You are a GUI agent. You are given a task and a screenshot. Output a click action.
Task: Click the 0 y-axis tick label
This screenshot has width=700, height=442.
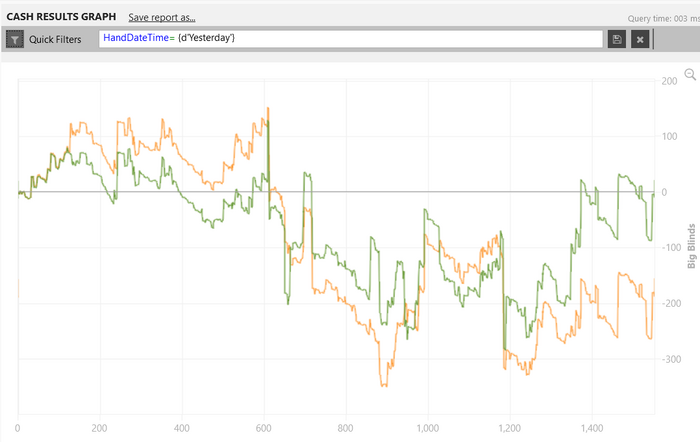point(664,192)
